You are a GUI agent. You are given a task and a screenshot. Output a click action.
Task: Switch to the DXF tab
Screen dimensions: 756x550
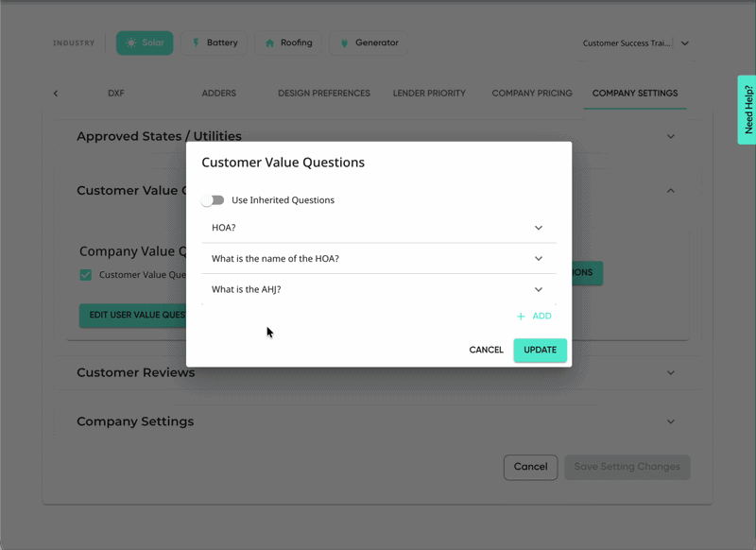(x=115, y=93)
